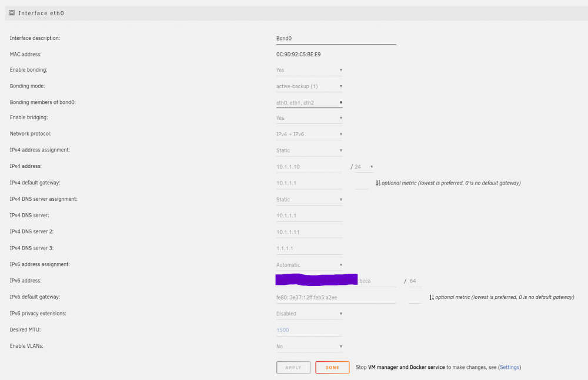Click the IPv4 default gateway field
Screen dimensions: 588x380
[309, 183]
